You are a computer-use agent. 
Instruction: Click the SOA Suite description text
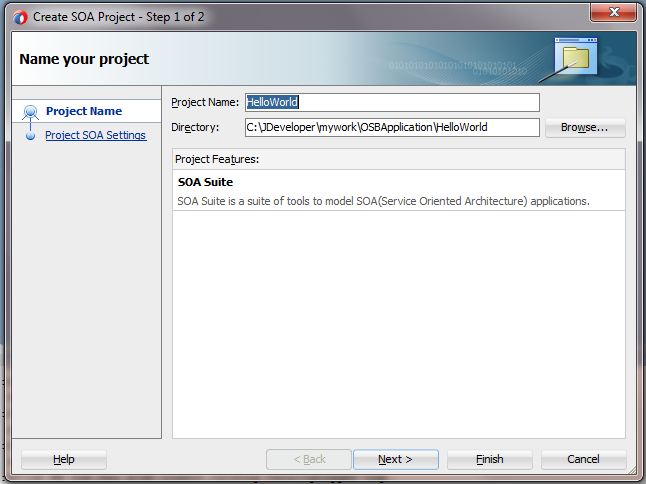coord(383,201)
